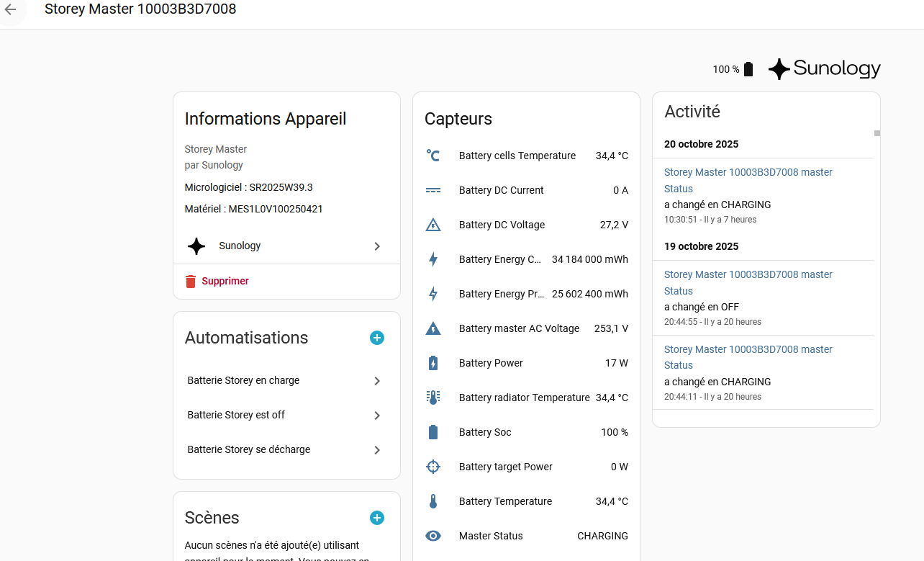Image resolution: width=924 pixels, height=561 pixels.
Task: Click the Battery radiator Temperature icon
Action: [432, 398]
